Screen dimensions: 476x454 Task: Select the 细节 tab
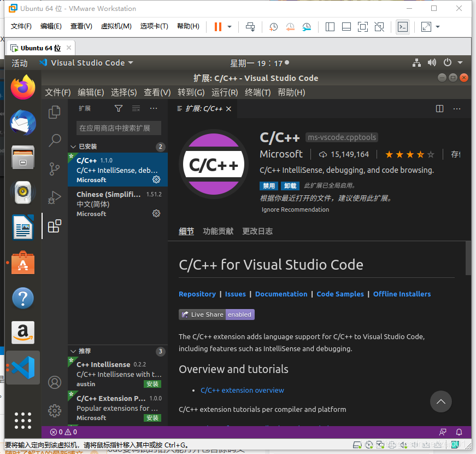pyautogui.click(x=186, y=231)
